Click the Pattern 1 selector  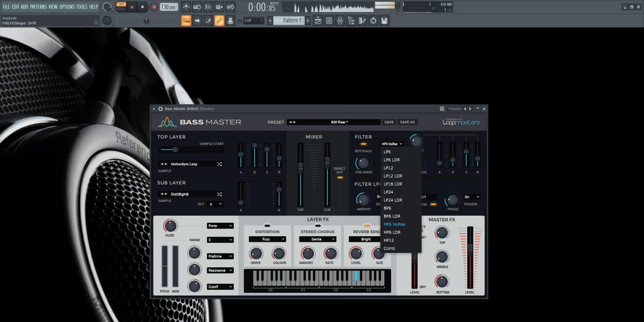tap(289, 21)
